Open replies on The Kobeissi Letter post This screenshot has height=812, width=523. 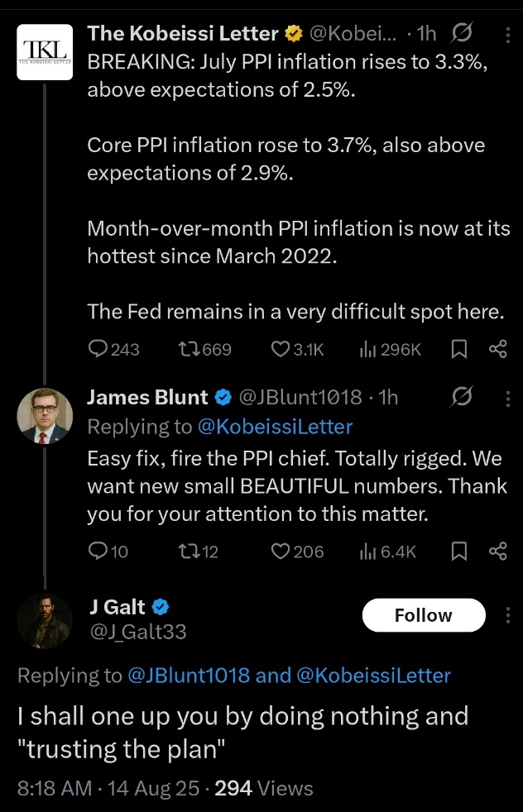(x=113, y=350)
